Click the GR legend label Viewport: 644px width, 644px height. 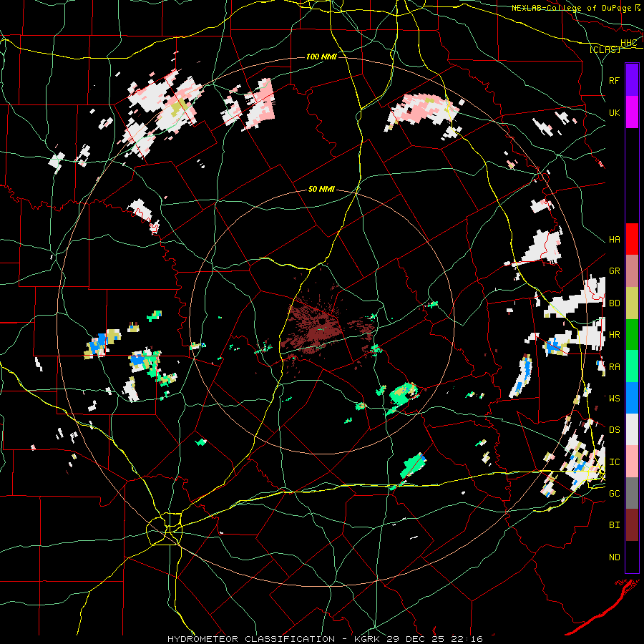click(x=615, y=271)
